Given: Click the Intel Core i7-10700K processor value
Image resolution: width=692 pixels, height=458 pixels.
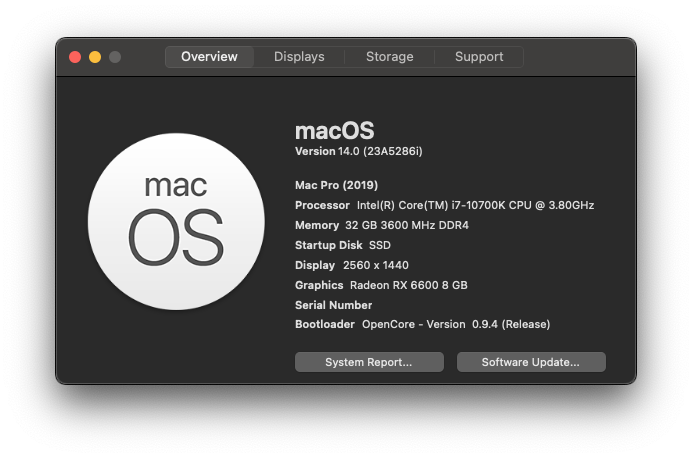Looking at the screenshot, I should pyautogui.click(x=475, y=205).
